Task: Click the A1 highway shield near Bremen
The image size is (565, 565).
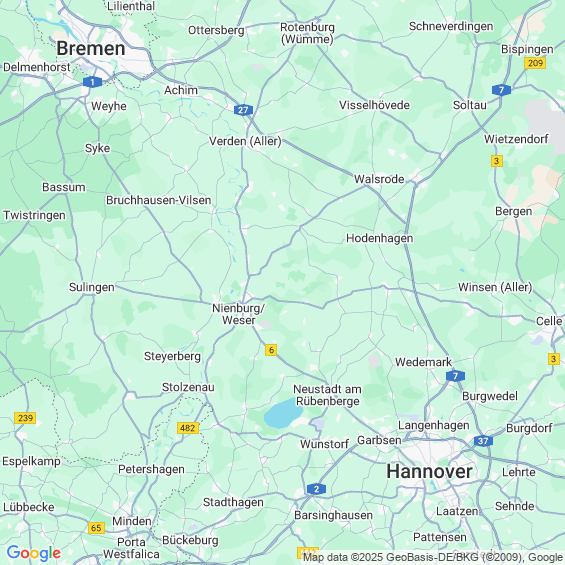Action: click(92, 82)
